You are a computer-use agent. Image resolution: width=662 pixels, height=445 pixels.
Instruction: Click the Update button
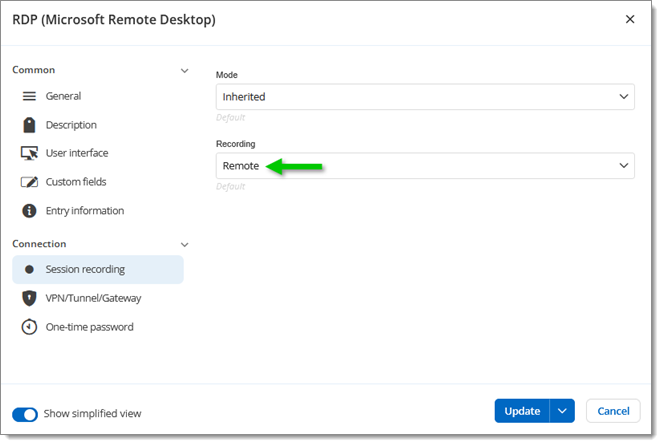tap(522, 411)
